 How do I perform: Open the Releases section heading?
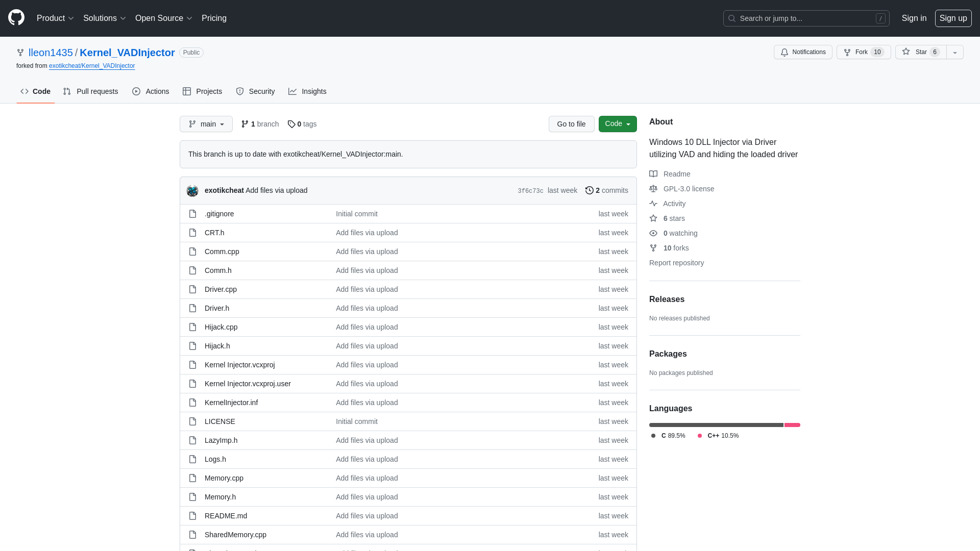point(667,299)
